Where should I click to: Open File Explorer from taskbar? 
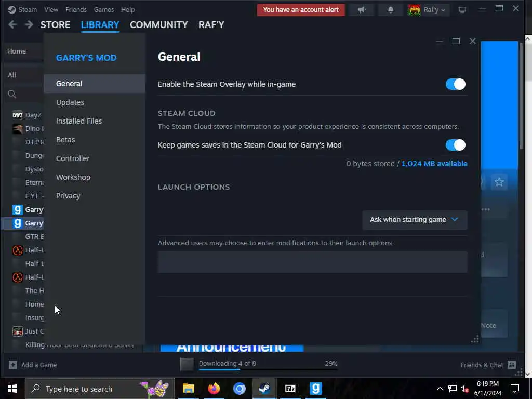tap(188, 389)
